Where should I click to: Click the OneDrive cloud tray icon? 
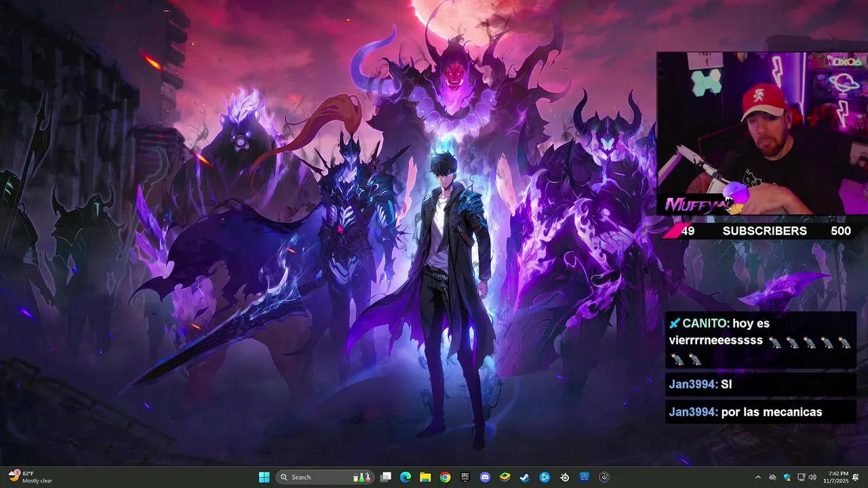tap(772, 477)
